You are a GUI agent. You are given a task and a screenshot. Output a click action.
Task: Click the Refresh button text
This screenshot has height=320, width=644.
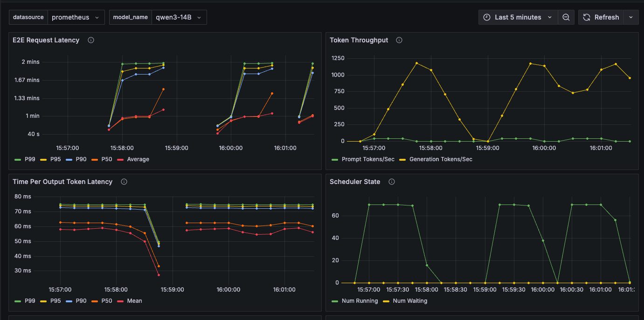[x=607, y=17]
